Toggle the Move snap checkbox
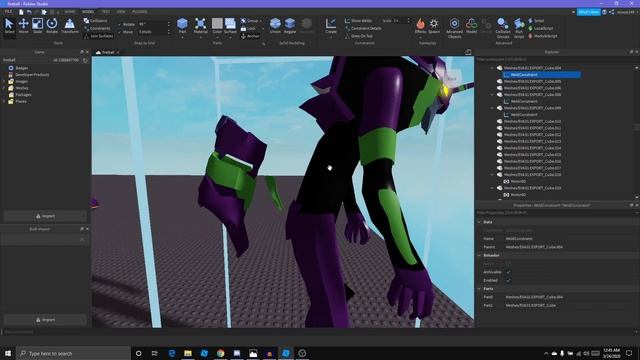The height and width of the screenshot is (360, 640). pyautogui.click(x=120, y=32)
